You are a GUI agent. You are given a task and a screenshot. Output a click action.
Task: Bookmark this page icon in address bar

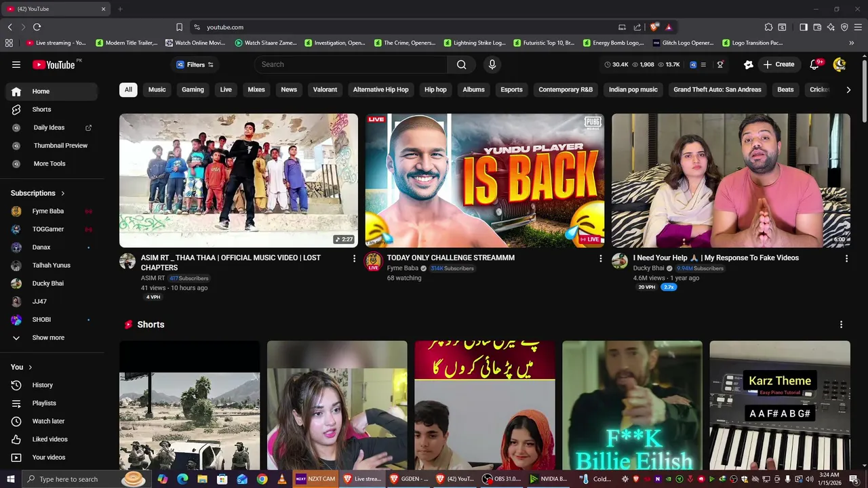(179, 27)
